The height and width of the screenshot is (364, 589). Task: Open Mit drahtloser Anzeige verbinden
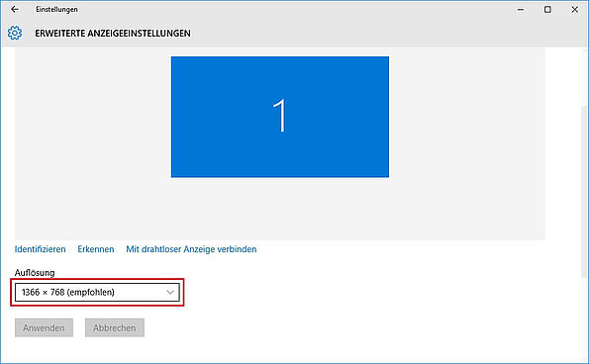click(191, 249)
